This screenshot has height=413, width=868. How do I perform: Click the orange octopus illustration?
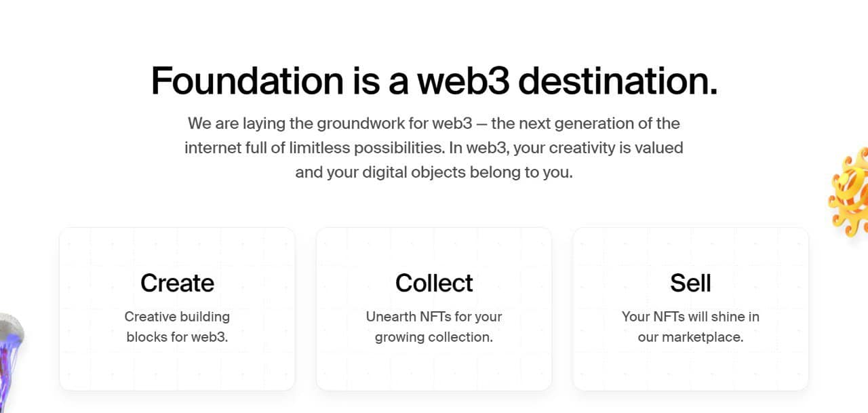(x=849, y=192)
